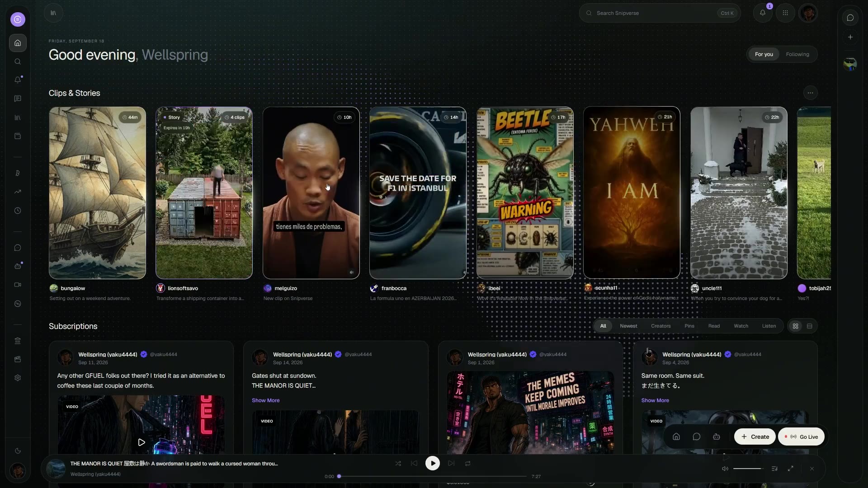Image resolution: width=868 pixels, height=488 pixels.
Task: Open the chat bubble in right panel
Action: click(x=850, y=18)
